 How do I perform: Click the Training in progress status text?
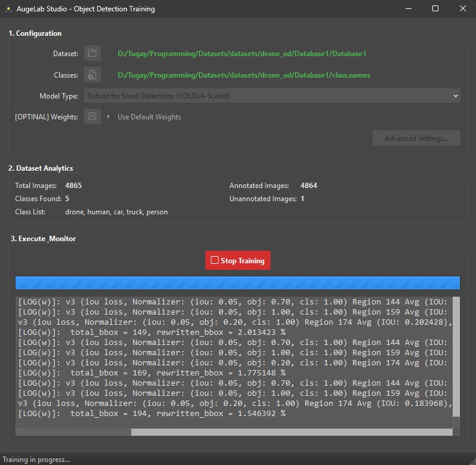[36, 460]
